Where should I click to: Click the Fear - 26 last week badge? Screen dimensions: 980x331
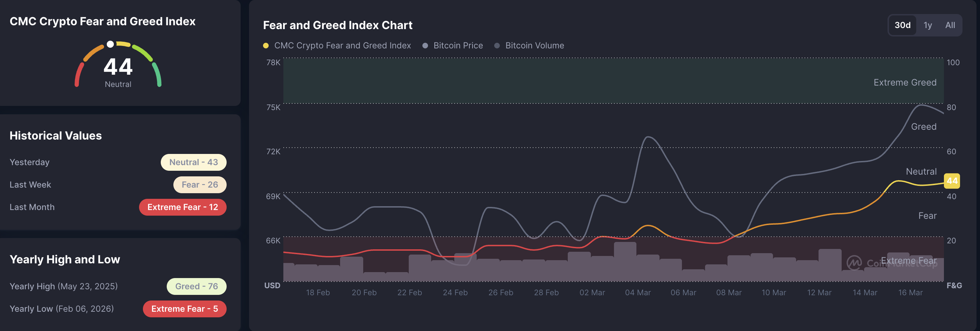click(200, 185)
